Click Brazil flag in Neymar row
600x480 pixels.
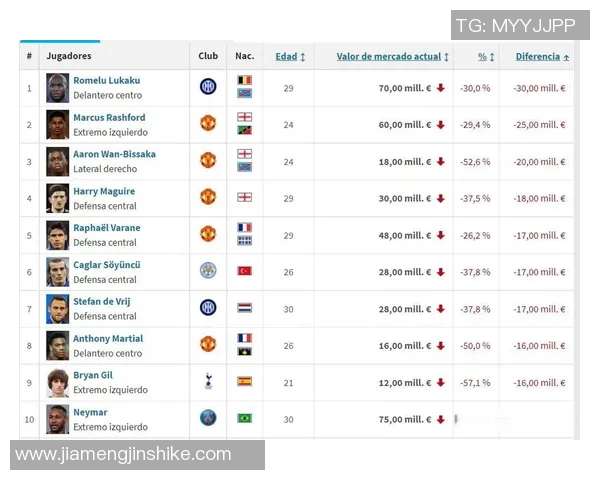click(x=244, y=418)
